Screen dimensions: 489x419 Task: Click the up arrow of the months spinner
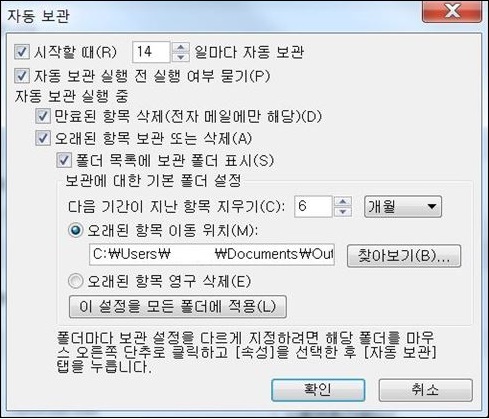[343, 202]
